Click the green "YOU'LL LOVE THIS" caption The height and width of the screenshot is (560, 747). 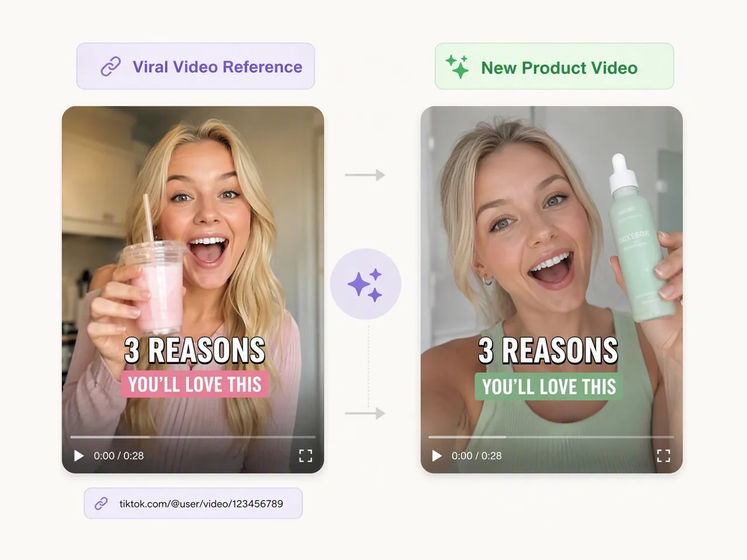point(549,387)
